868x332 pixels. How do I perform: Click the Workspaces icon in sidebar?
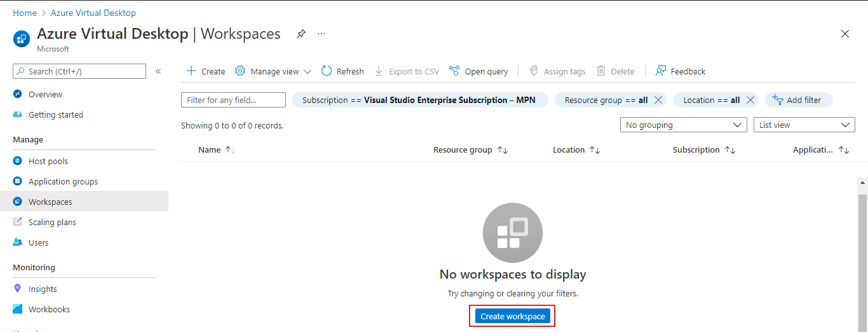(x=18, y=202)
